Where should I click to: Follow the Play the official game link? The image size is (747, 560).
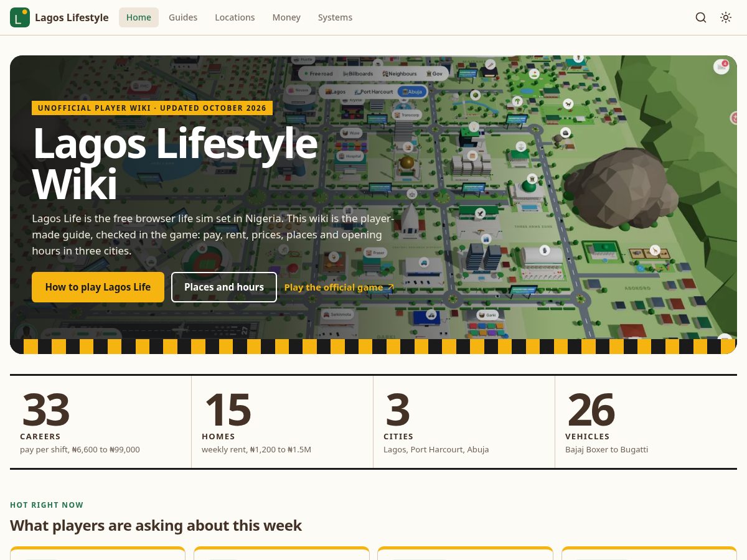[339, 287]
